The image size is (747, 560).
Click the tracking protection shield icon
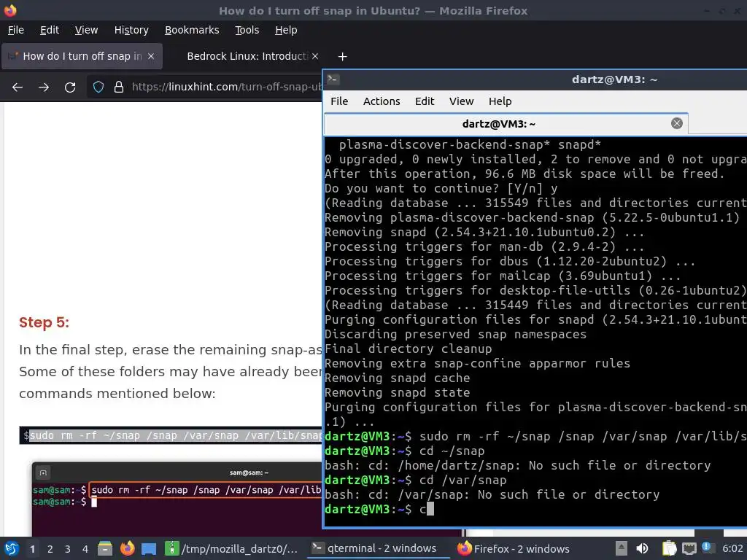pyautogui.click(x=98, y=87)
